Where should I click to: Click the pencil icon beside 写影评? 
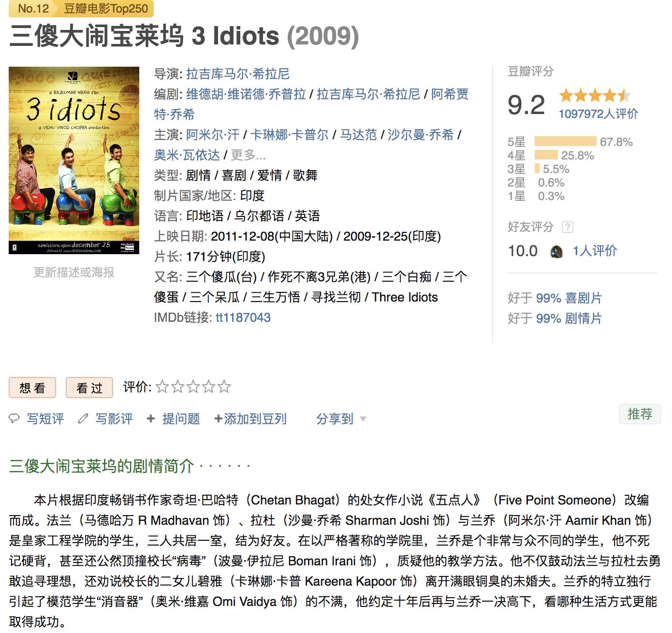[x=84, y=418]
